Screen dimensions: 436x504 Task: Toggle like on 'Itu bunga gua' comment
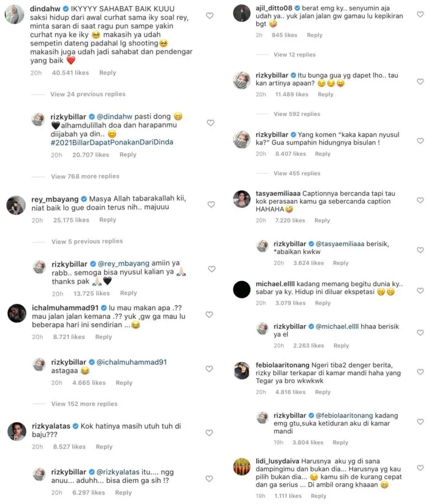[x=420, y=82]
